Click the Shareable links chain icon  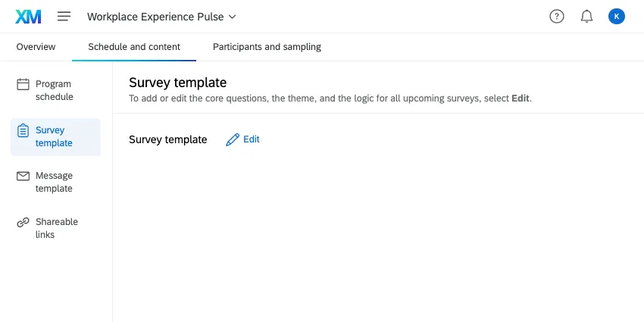click(23, 222)
